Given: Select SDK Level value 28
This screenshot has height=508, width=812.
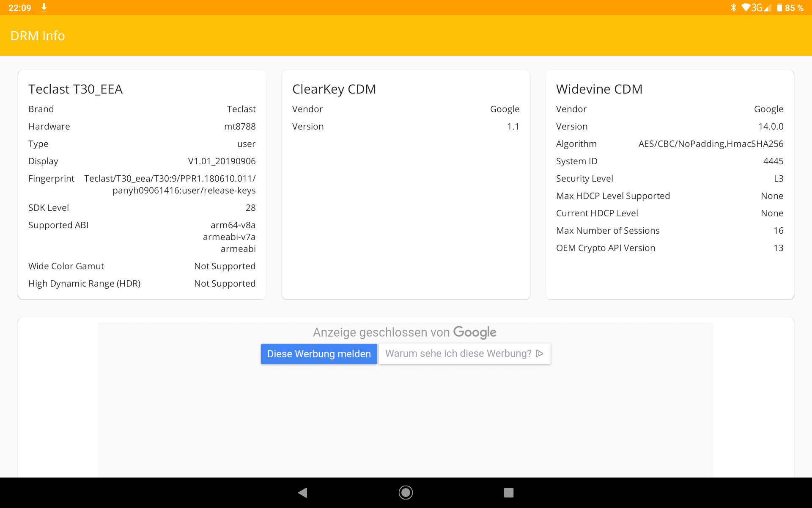Looking at the screenshot, I should click(x=251, y=208).
